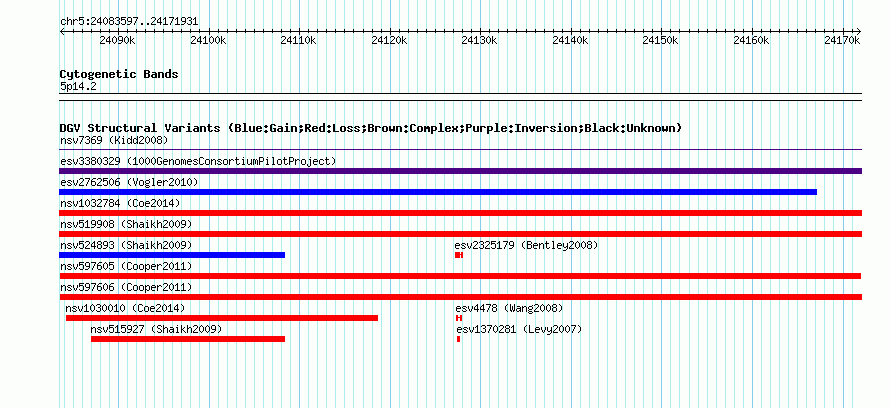Open nsv524893 (Shaikh2009) variant label
The image size is (890, 408).
[126, 245]
